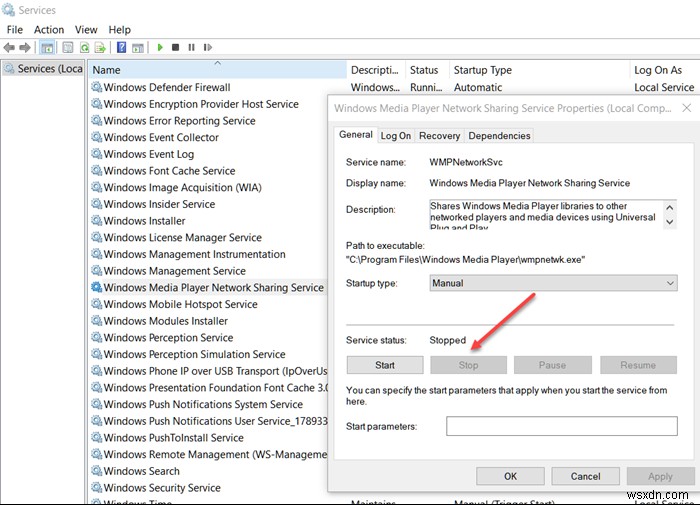
Task: Click the Action Pane toolbar icon
Action: coord(138,47)
